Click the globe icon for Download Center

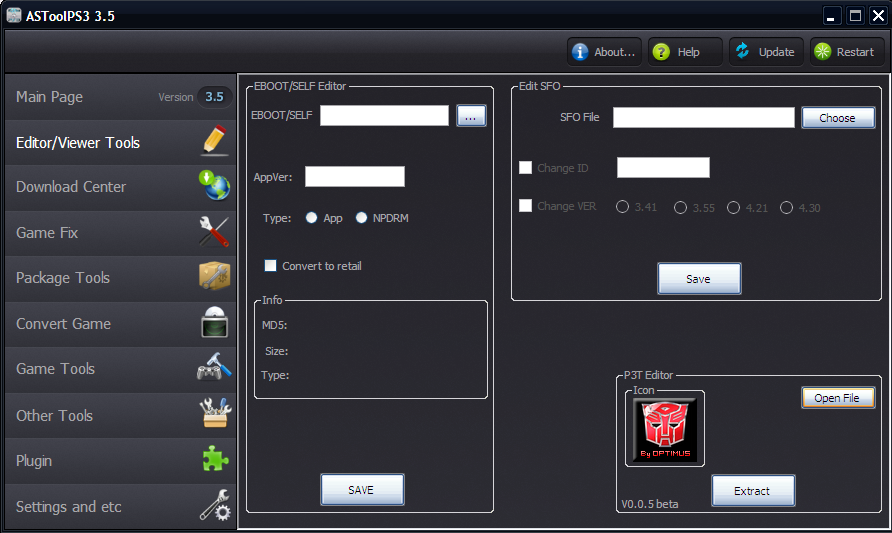point(214,185)
